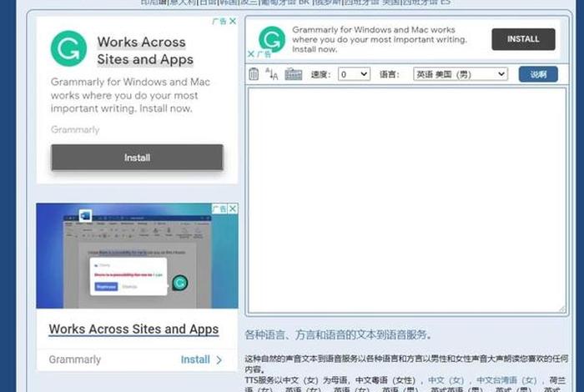Open the 中文（女）link

point(446,380)
